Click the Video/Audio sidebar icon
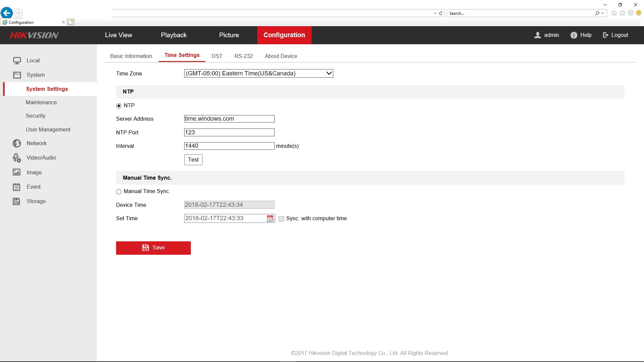This screenshot has width=644, height=362. coord(17,158)
